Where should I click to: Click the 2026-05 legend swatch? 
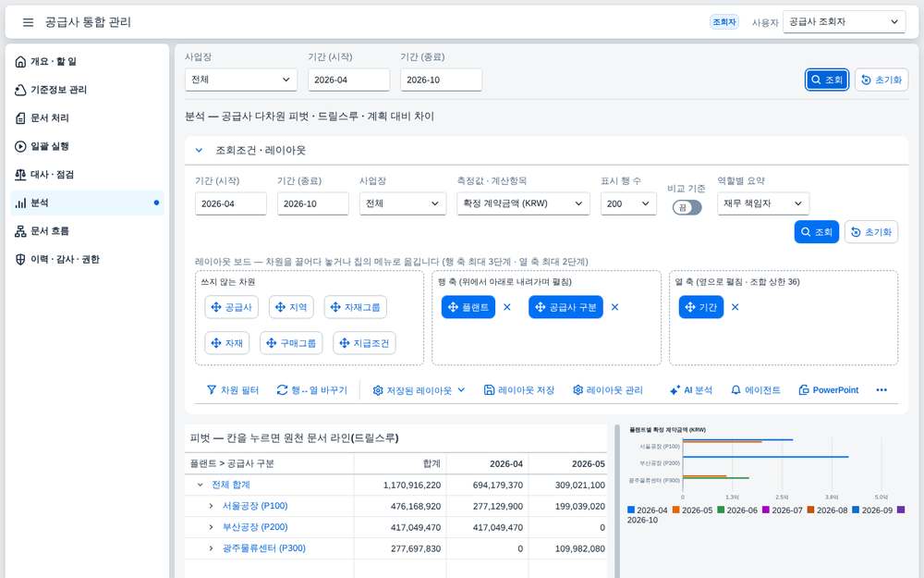676,510
